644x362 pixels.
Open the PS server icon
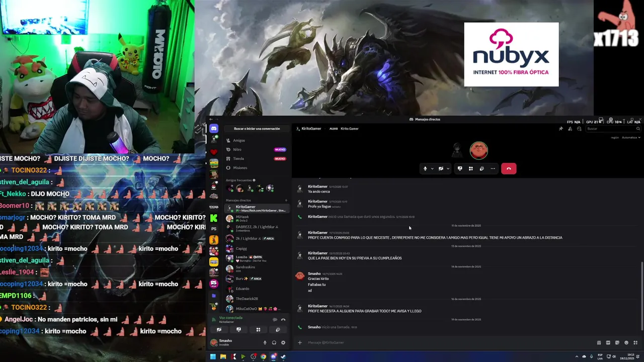point(214,229)
